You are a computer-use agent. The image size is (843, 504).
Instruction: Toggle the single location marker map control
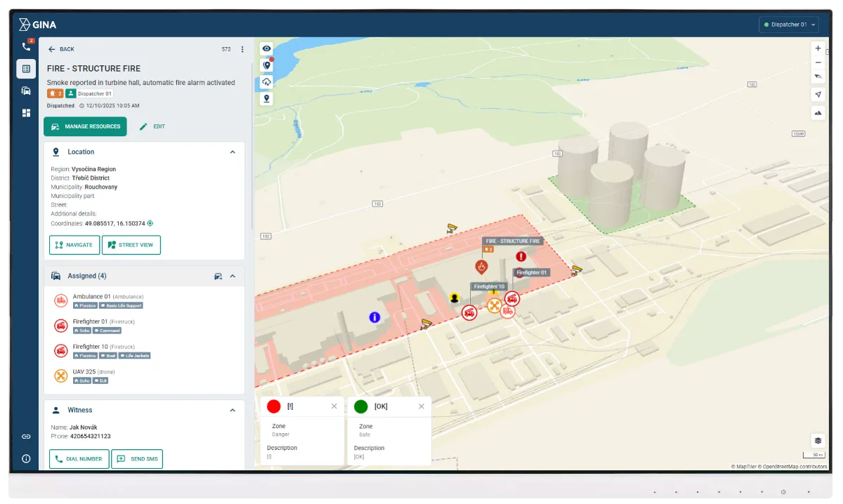click(266, 98)
